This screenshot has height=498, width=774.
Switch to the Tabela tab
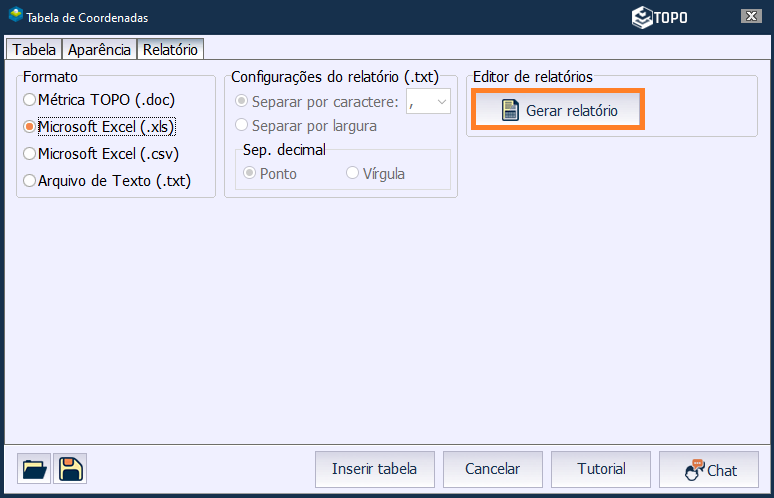34,49
